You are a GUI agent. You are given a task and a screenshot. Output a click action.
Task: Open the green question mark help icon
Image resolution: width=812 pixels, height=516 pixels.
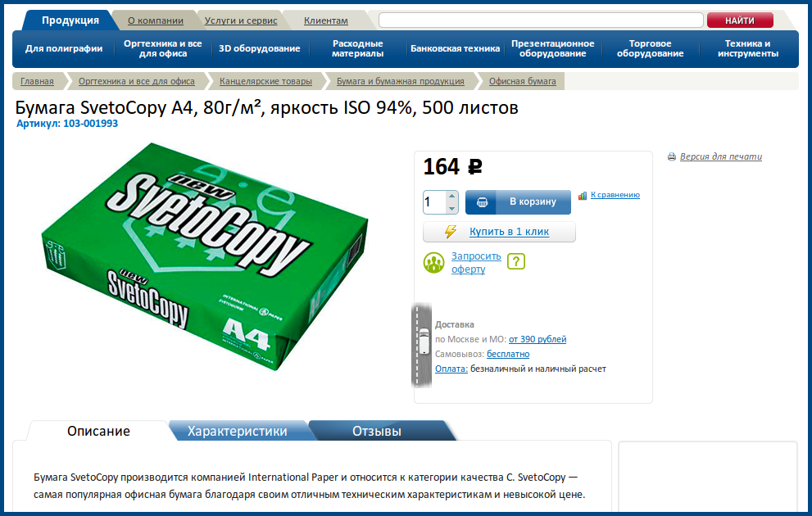point(515,261)
